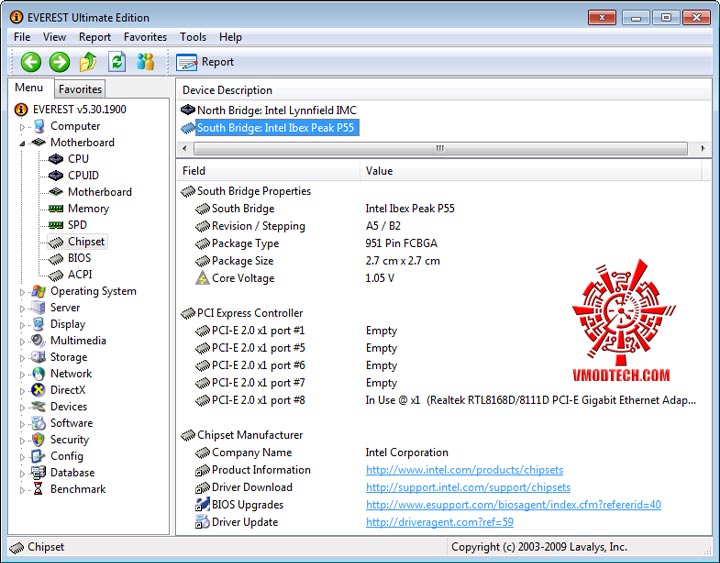Expand the Server tree node
The image size is (720, 563).
coord(22,309)
